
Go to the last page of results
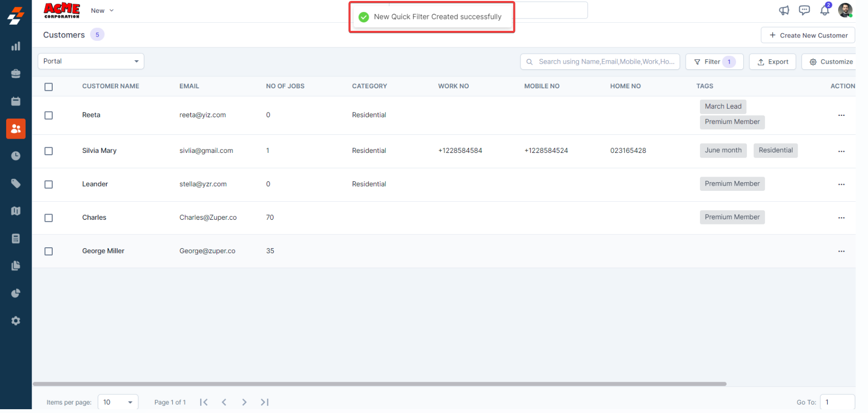point(264,402)
